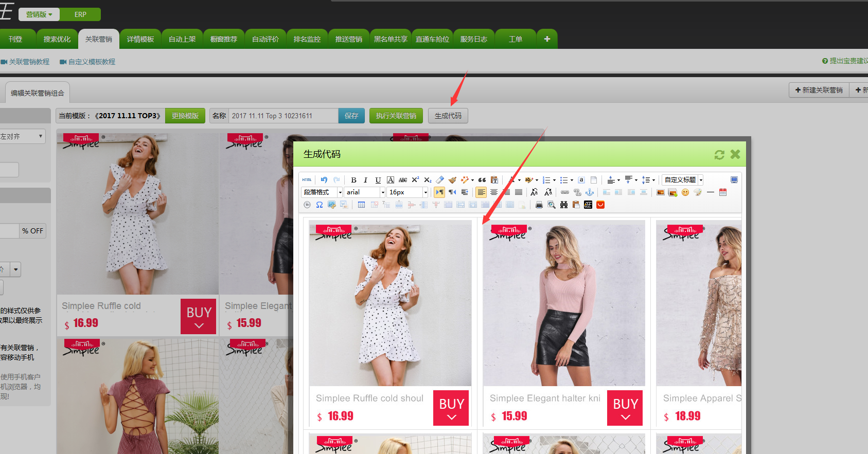868x454 pixels.
Task: Insert current time with clock icon
Action: coord(307,205)
